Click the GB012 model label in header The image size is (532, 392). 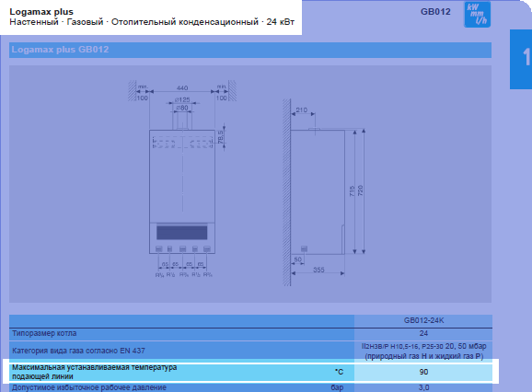coord(435,12)
